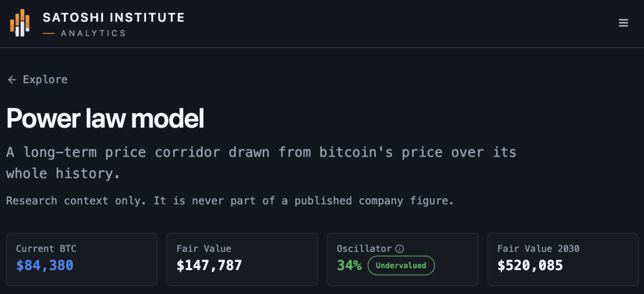Click the Oscillator label text

pos(364,248)
